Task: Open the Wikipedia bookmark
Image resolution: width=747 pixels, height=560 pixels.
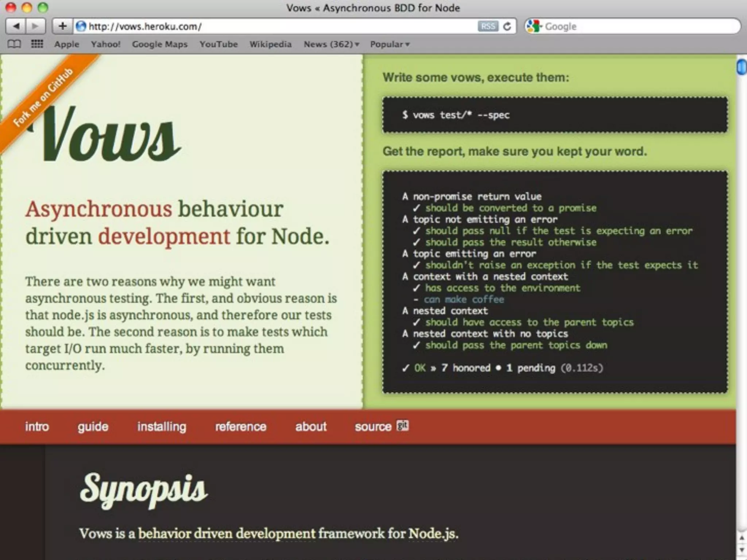Action: coord(270,44)
